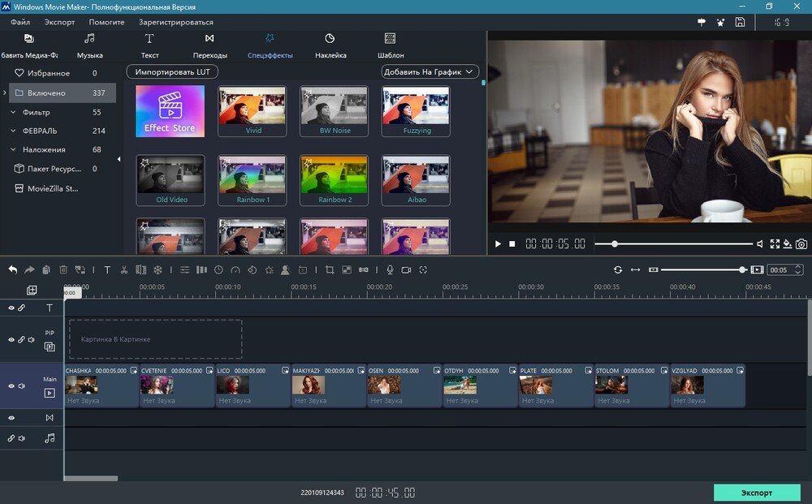This screenshot has width=812, height=504.
Task: Click the microphone voice-over record icon
Action: (390, 269)
